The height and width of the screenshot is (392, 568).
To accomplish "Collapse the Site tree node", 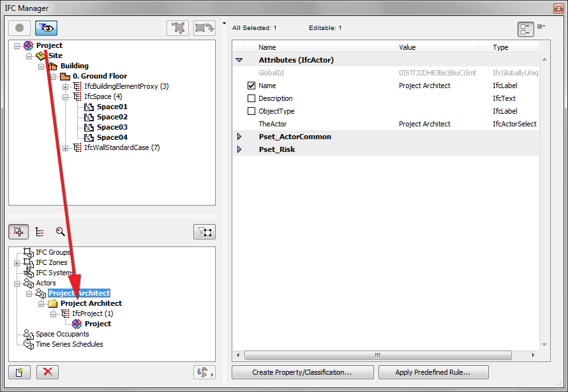I will (29, 56).
